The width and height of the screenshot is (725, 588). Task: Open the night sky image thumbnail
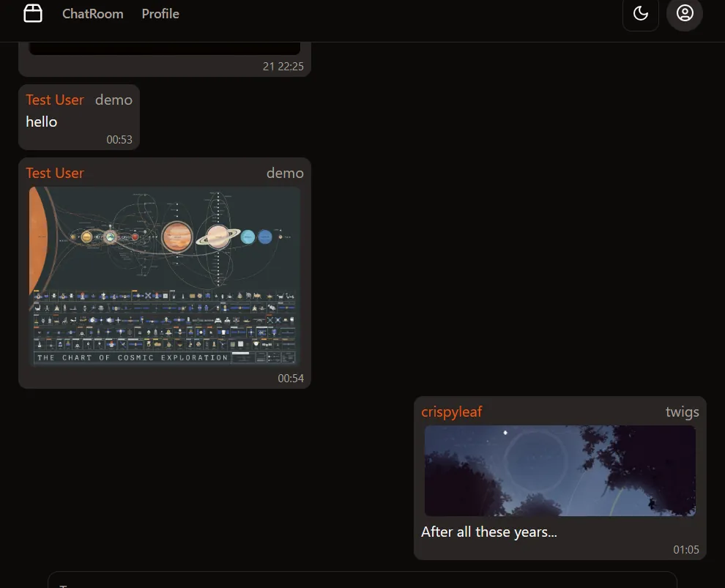[560, 471]
